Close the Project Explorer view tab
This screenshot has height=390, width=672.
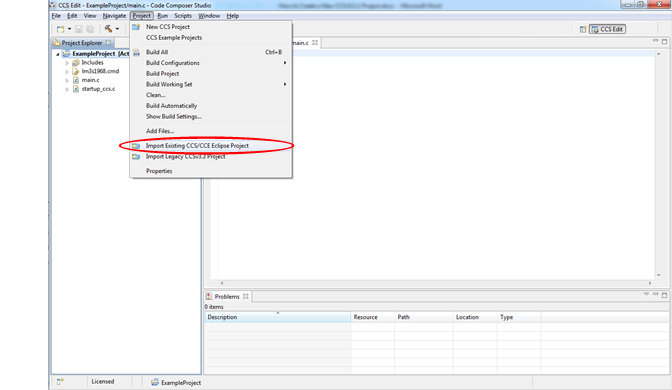click(x=108, y=42)
